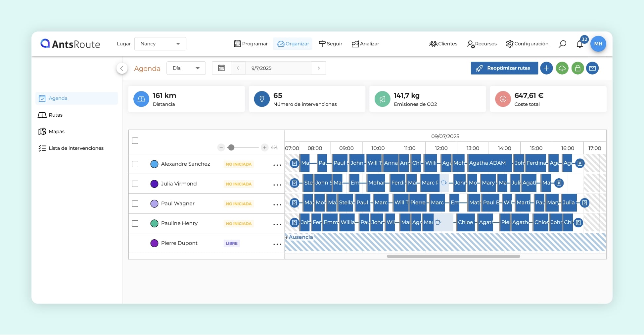Click the green padlock lock icon
Viewport: 644px width, 335px height.
577,68
